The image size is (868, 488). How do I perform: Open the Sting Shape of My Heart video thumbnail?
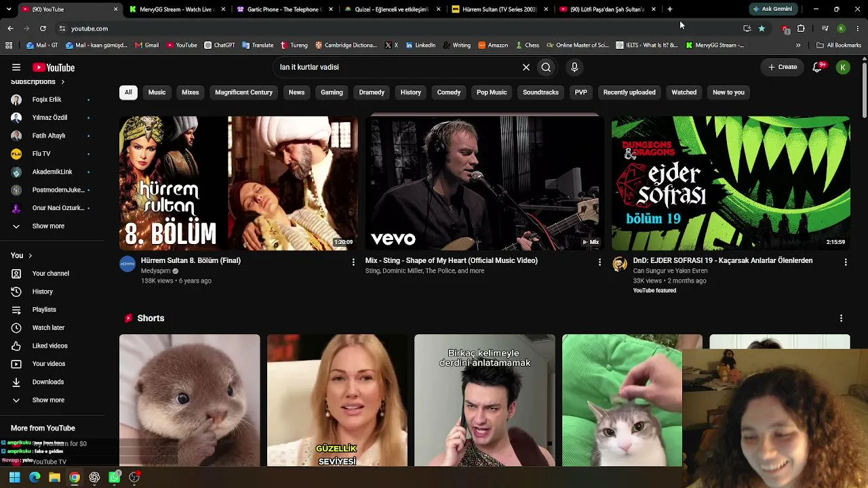click(484, 183)
